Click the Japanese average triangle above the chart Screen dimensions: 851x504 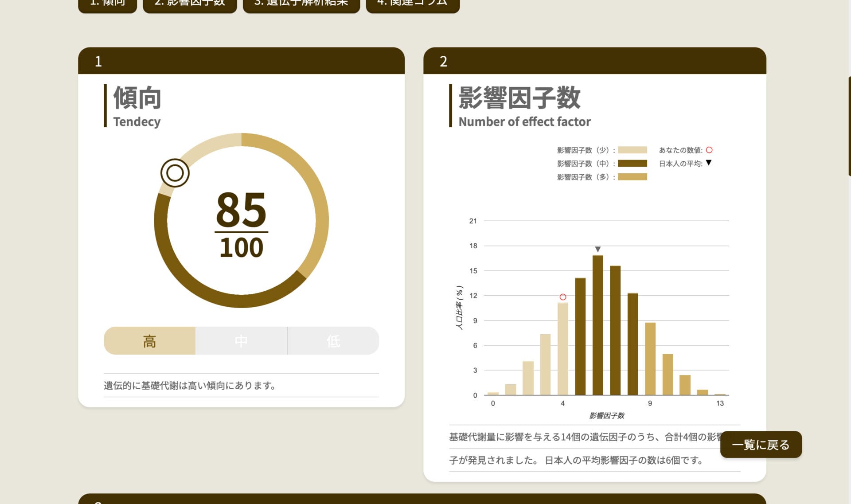pyautogui.click(x=597, y=249)
